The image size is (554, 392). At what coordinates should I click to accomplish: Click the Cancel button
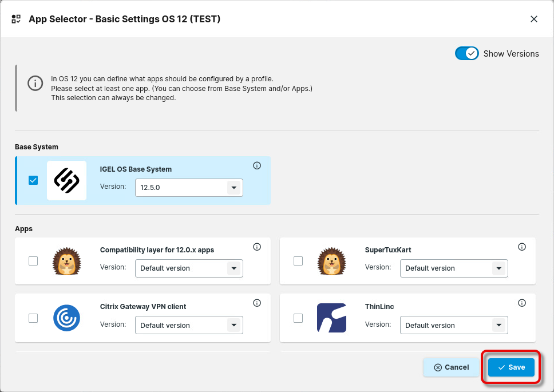tap(452, 367)
